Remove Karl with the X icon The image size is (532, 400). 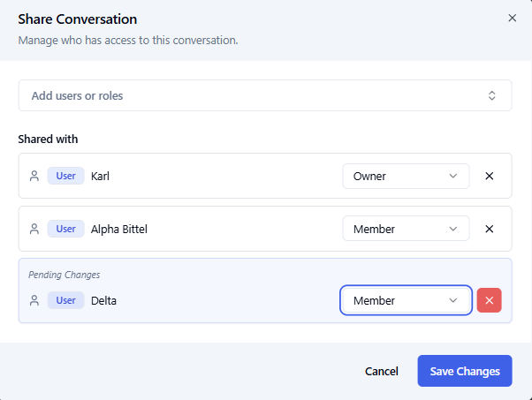click(x=490, y=176)
